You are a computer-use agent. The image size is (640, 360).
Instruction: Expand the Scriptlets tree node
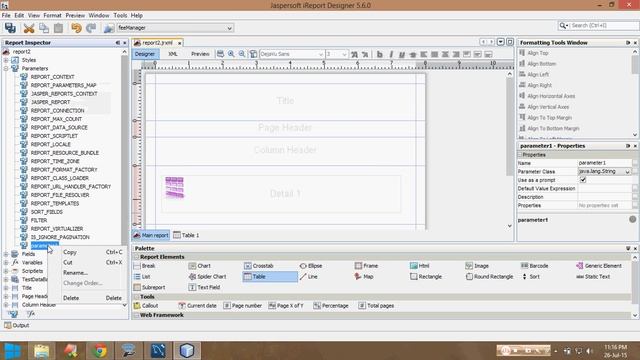pos(6,271)
